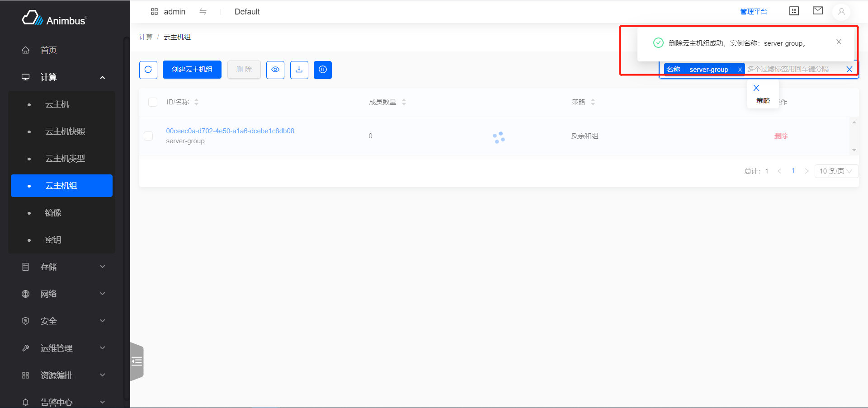Click the 创建云主机组 button
The image size is (868, 408).
coord(192,70)
